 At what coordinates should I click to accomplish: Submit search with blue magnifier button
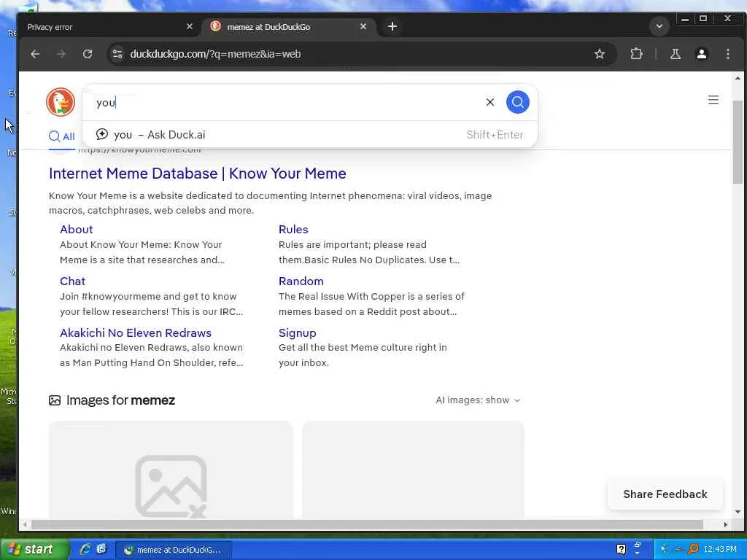(x=517, y=102)
